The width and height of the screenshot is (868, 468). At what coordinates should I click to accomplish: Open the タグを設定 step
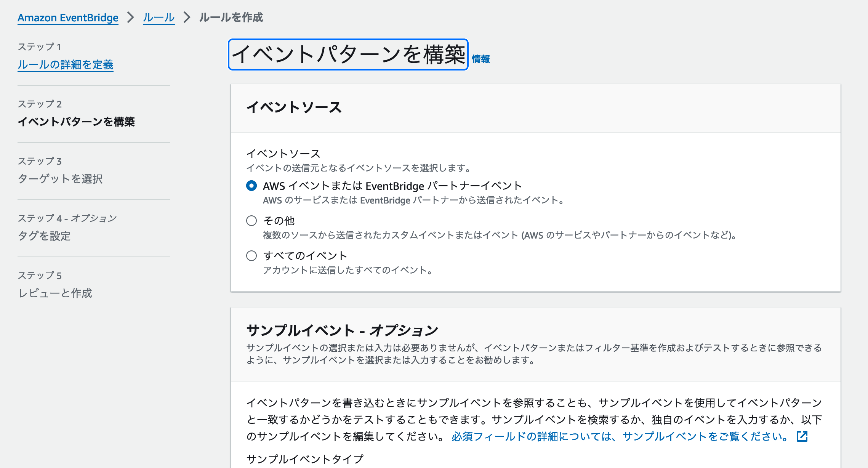click(45, 237)
